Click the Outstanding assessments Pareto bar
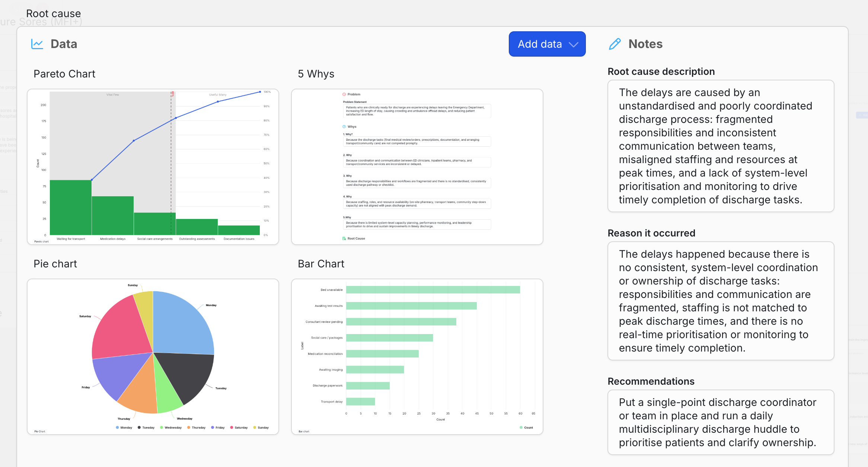This screenshot has width=868, height=467. [x=197, y=227]
